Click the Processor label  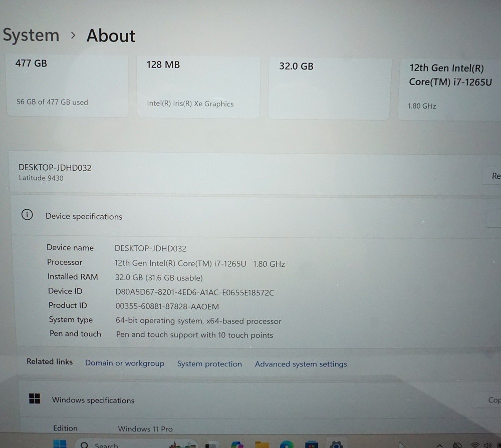click(x=65, y=262)
